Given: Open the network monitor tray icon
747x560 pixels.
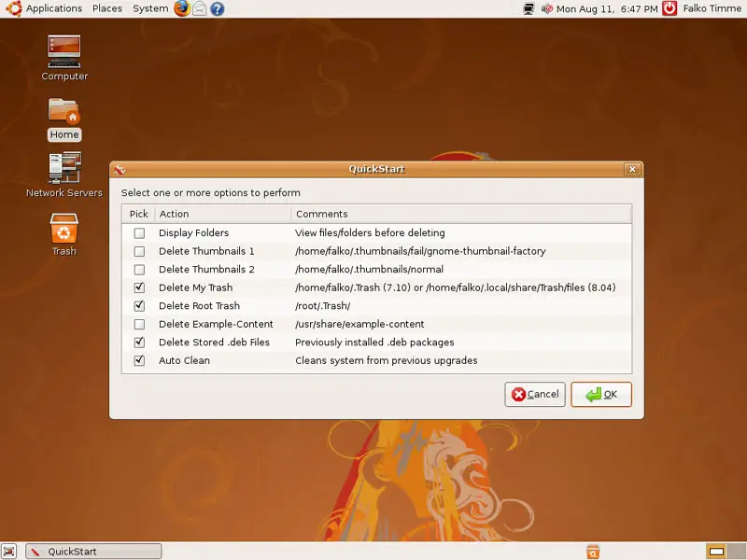Looking at the screenshot, I should (x=529, y=8).
